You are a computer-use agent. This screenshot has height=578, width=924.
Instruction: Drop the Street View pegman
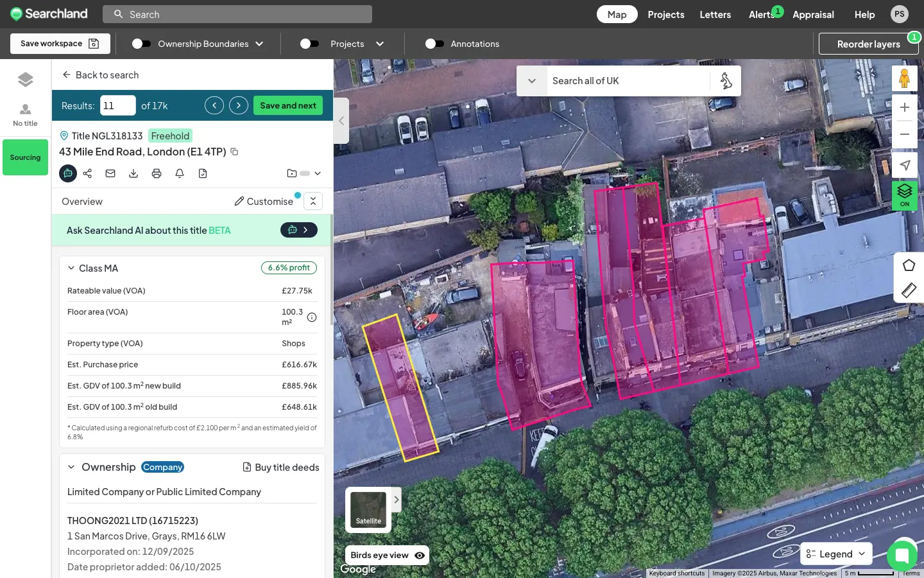click(905, 78)
